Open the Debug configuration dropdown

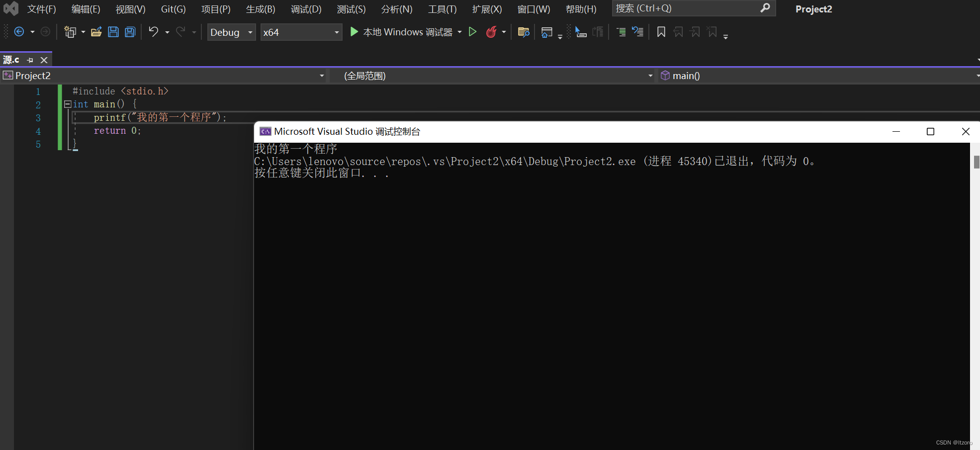(x=232, y=32)
